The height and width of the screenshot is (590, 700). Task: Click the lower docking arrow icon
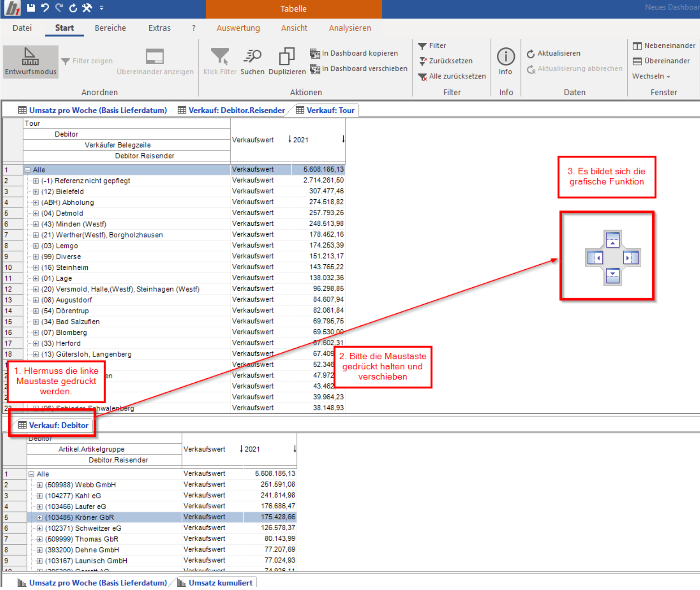613,276
